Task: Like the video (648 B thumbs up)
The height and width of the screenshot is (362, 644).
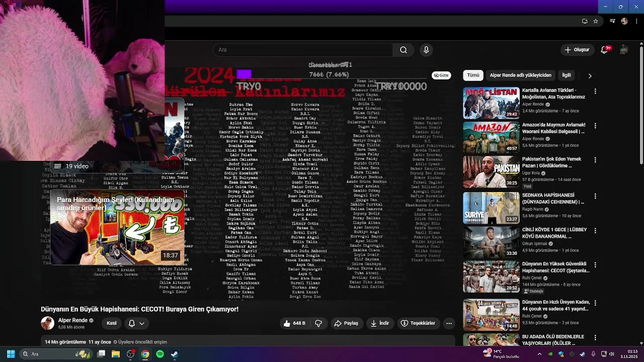Action: click(x=295, y=323)
